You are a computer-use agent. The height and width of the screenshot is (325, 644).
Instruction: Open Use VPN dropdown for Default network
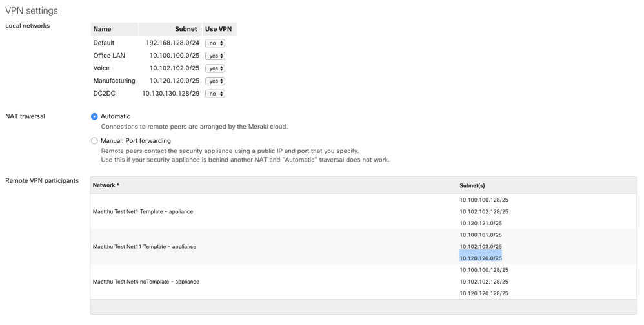click(215, 43)
